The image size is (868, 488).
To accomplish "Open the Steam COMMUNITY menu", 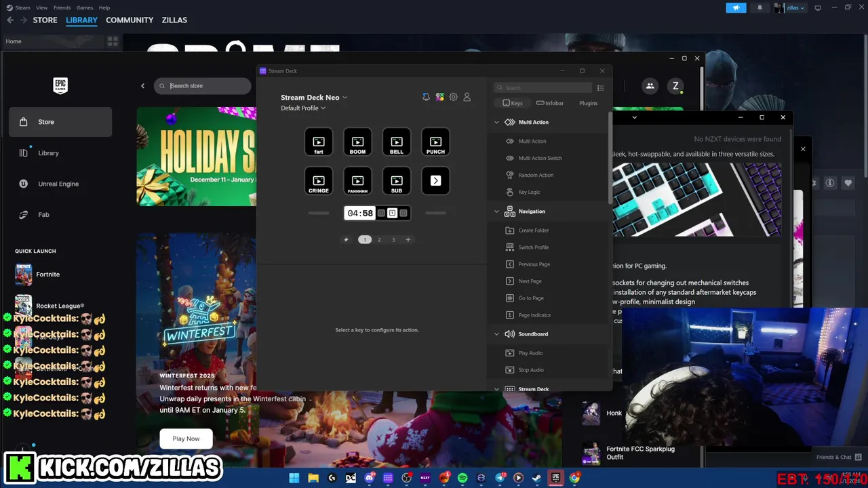I will 130,20.
